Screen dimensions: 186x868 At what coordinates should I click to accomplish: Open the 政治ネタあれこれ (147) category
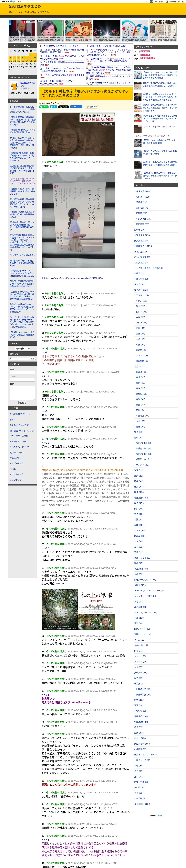[x=145, y=754]
